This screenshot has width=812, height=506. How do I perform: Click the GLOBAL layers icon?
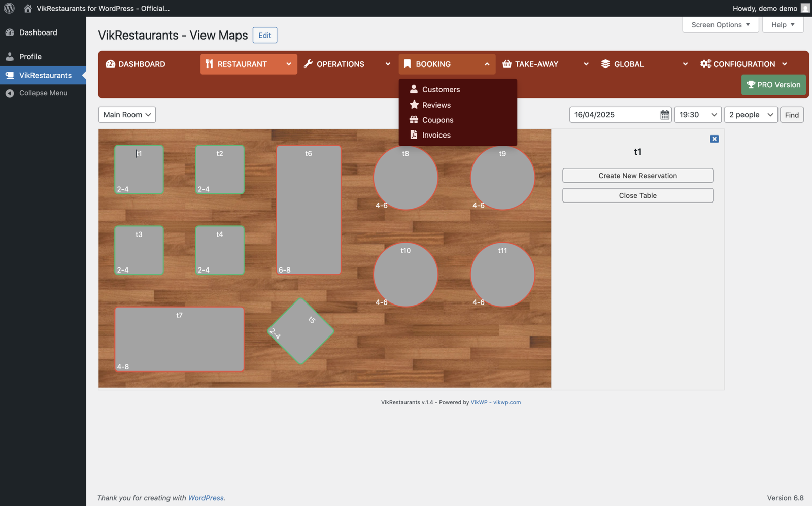pos(605,64)
